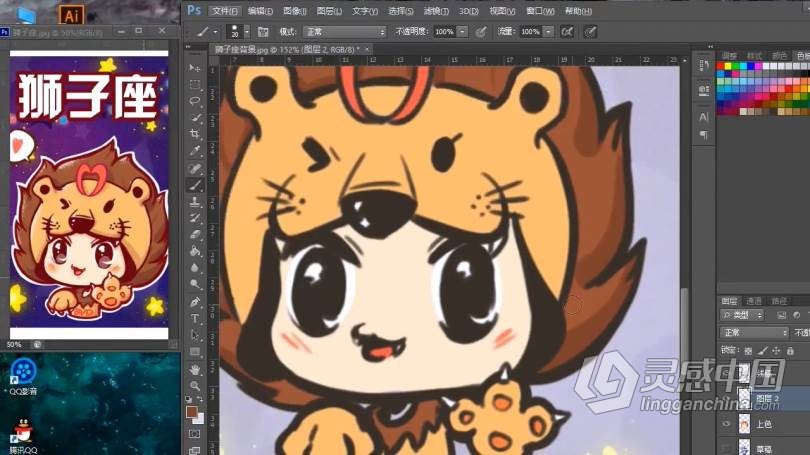The height and width of the screenshot is (455, 810).
Task: Select the History Brush tool
Action: [195, 218]
